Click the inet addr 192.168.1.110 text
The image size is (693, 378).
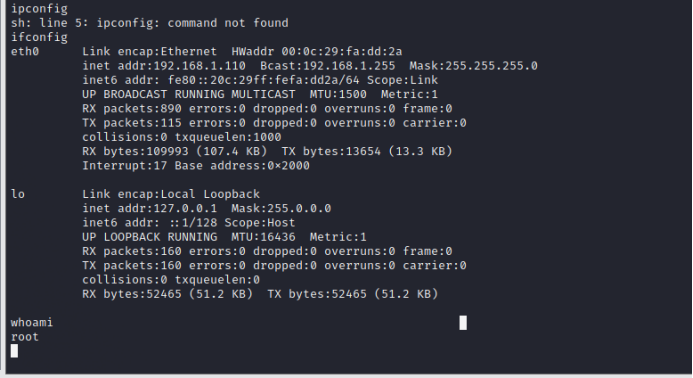click(164, 66)
